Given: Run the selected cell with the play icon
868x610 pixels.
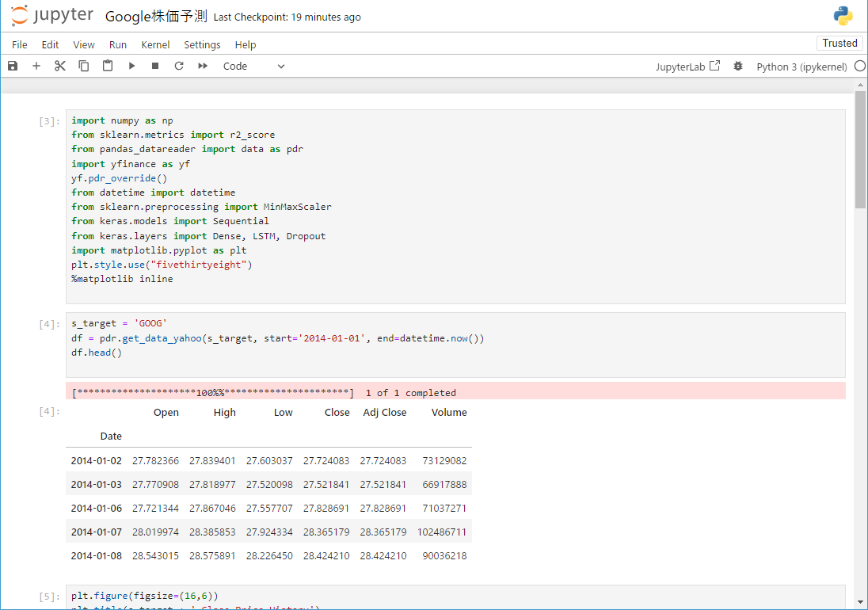Looking at the screenshot, I should pyautogui.click(x=131, y=66).
